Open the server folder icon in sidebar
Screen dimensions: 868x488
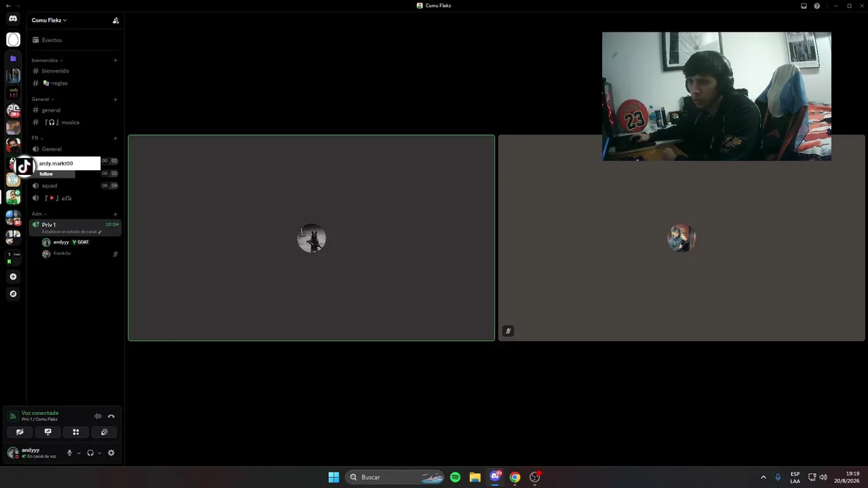click(13, 58)
